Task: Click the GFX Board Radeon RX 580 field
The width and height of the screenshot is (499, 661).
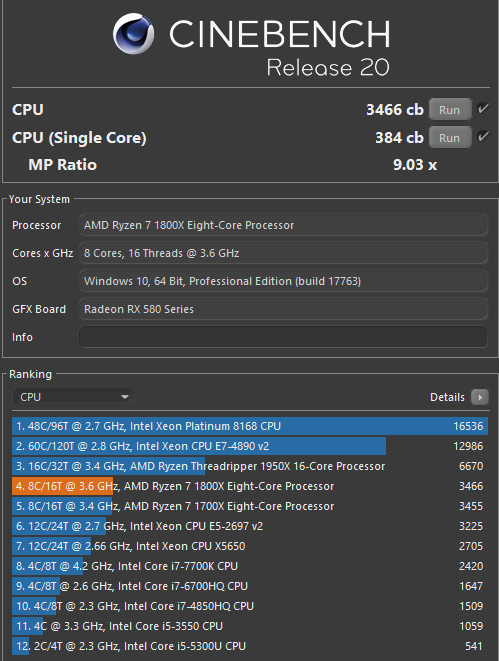Action: click(x=283, y=309)
